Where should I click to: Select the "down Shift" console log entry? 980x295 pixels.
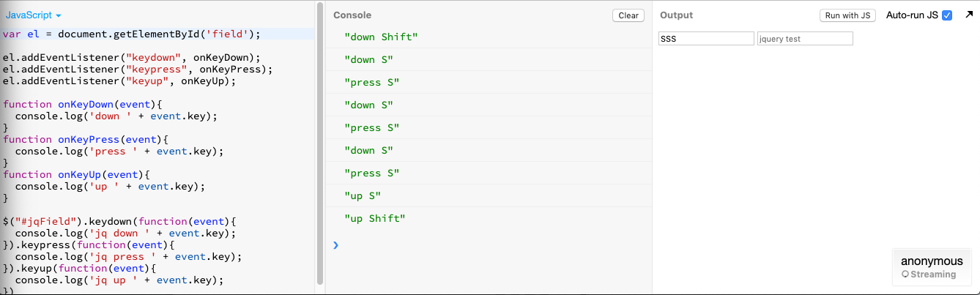[x=381, y=37]
